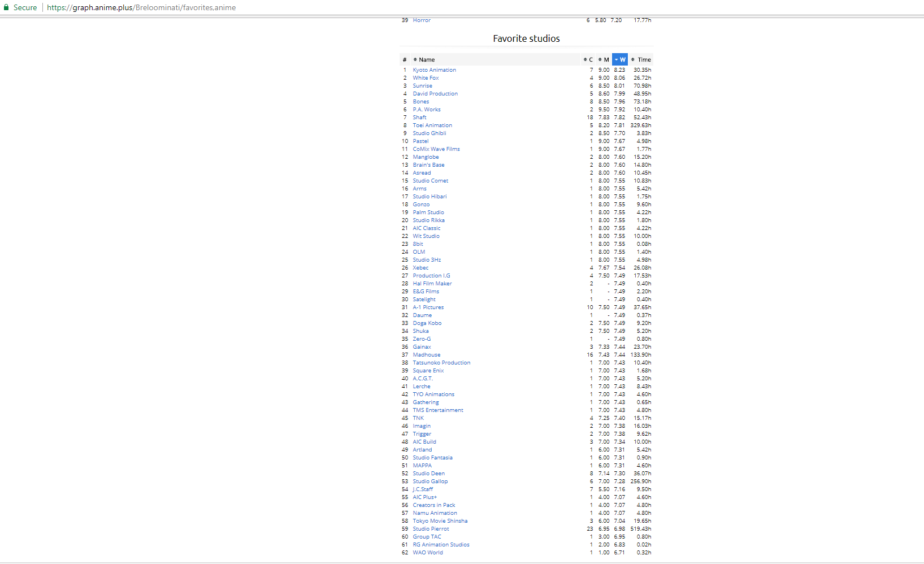Open Bones studio link
924x564 pixels.
(x=421, y=102)
